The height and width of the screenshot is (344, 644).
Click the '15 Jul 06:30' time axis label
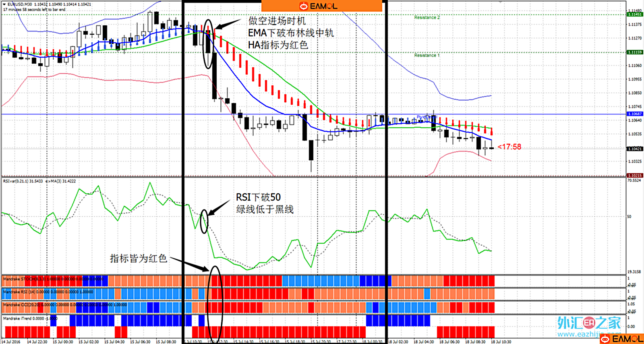tap(140, 342)
